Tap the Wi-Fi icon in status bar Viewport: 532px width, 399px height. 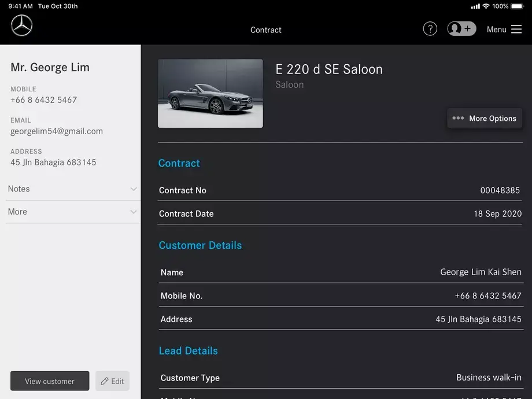[486, 6]
